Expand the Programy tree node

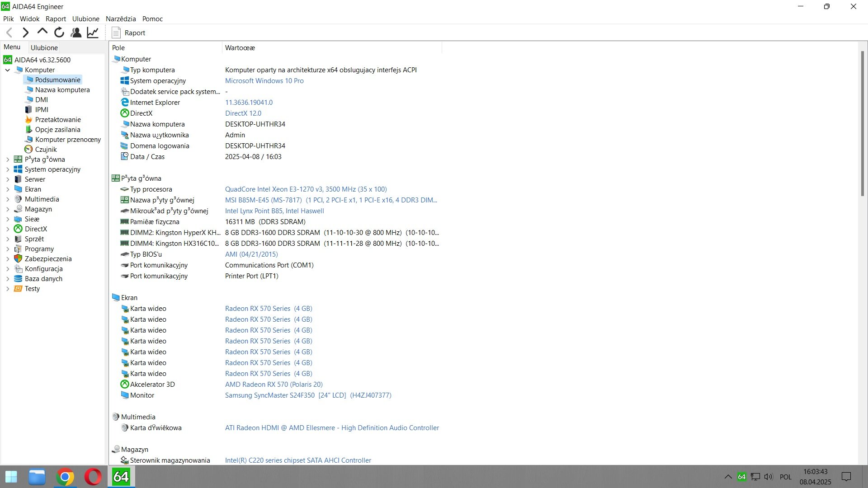coord(8,249)
